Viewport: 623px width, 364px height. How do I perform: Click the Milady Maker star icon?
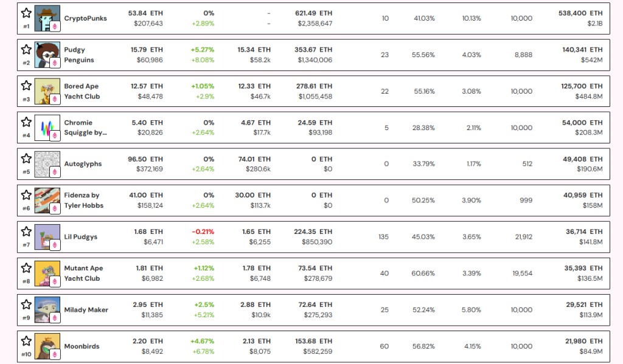click(26, 305)
